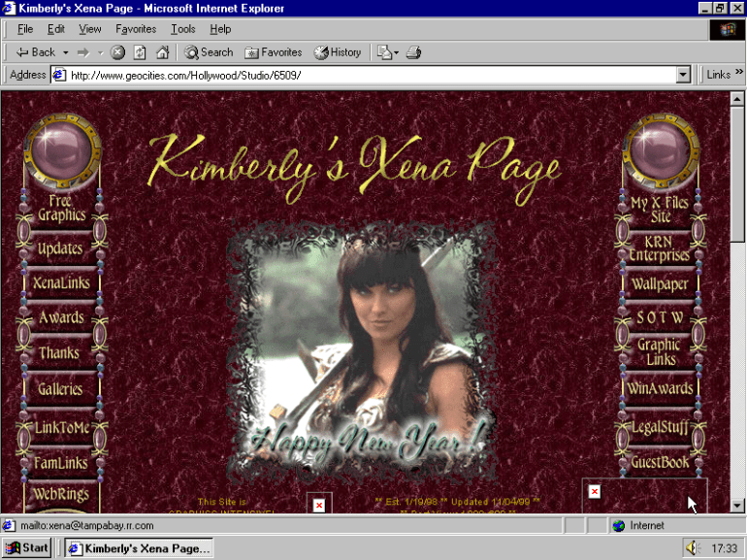Open the KRN Enterprises link

660,248
